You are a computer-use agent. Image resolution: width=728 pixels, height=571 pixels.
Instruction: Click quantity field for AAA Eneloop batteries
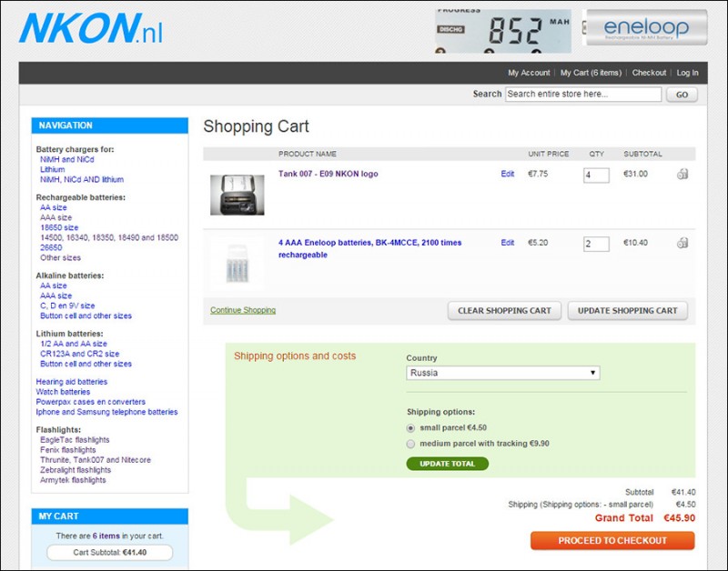596,244
